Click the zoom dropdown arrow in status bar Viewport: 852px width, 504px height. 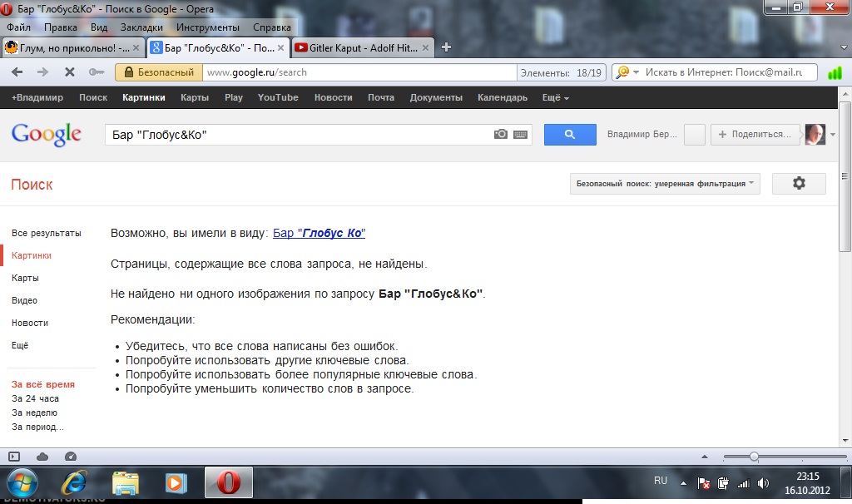coord(705,457)
